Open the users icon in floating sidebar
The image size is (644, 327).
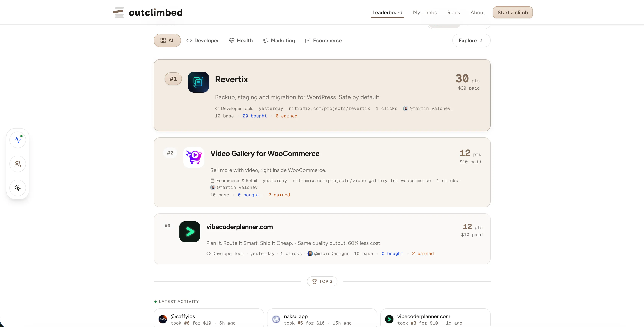click(18, 164)
